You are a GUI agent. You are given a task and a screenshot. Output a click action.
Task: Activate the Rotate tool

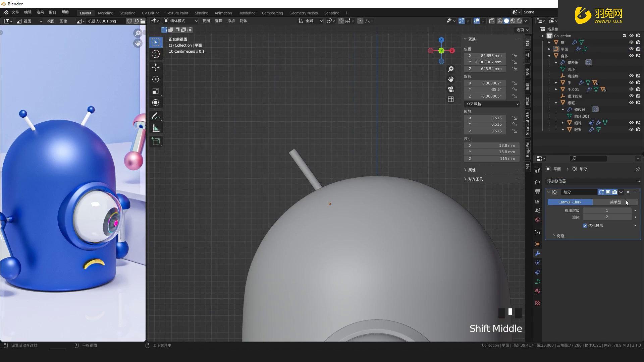tap(156, 79)
